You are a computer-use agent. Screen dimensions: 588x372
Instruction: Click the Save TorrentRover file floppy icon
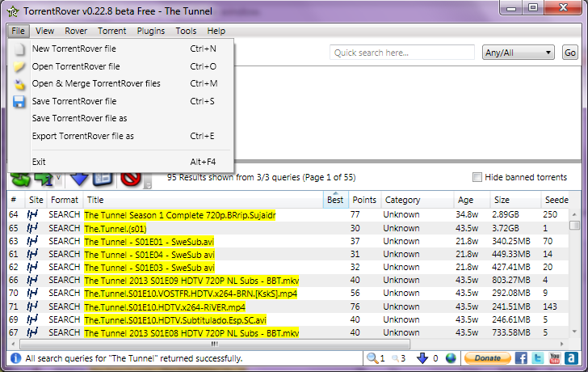coord(19,101)
